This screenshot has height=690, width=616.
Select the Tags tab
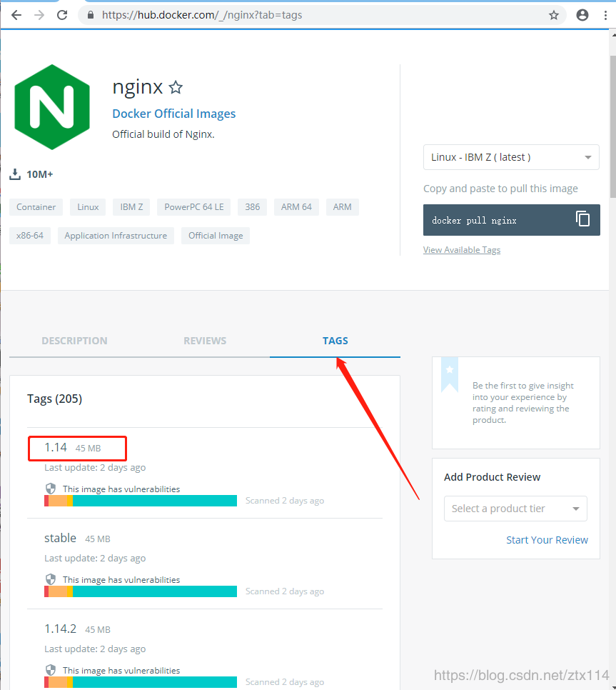tap(335, 341)
